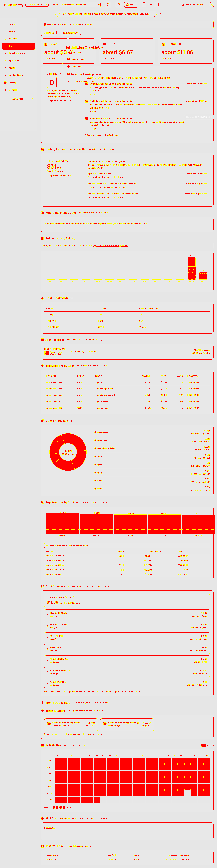Click the tallest bar in the Token Usage chart
Image resolution: width=217 pixels, height=868 pixels.
coord(191,268)
